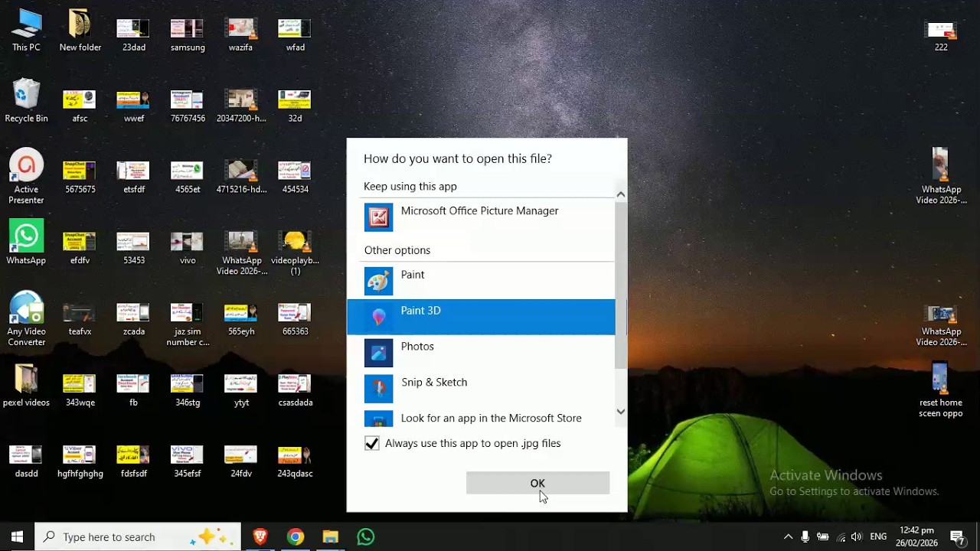Select the afsc file on desktop
The width and height of the screenshot is (980, 551).
[x=80, y=106]
